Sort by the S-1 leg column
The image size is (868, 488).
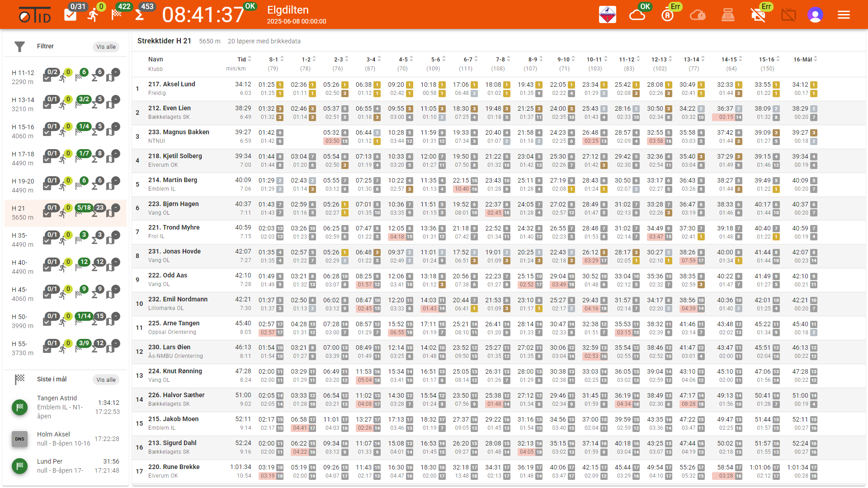click(x=276, y=59)
